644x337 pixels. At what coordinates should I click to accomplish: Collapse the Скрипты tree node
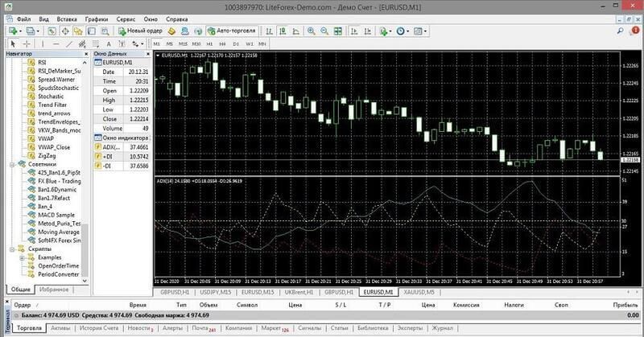[x=12, y=249]
